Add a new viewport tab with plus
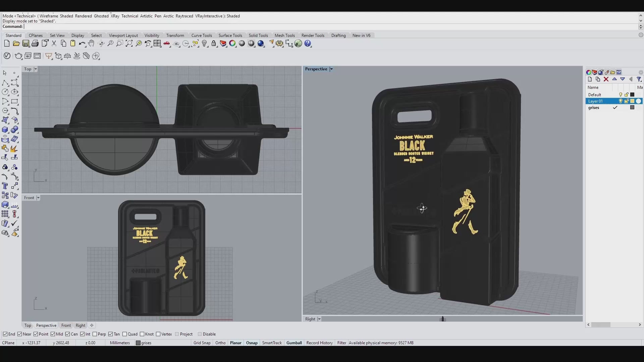Image resolution: width=644 pixels, height=362 pixels. (x=92, y=325)
